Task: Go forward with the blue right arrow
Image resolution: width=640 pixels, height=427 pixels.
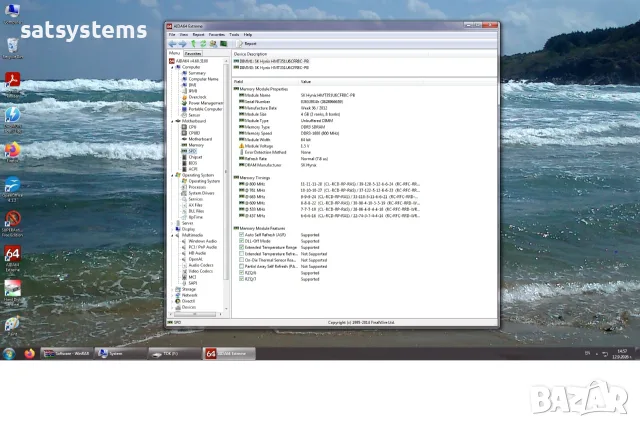Action: (182, 44)
